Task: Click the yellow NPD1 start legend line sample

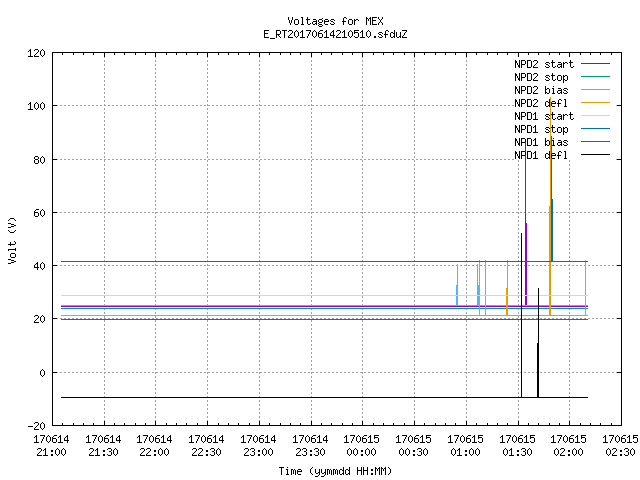Action: pos(596,116)
